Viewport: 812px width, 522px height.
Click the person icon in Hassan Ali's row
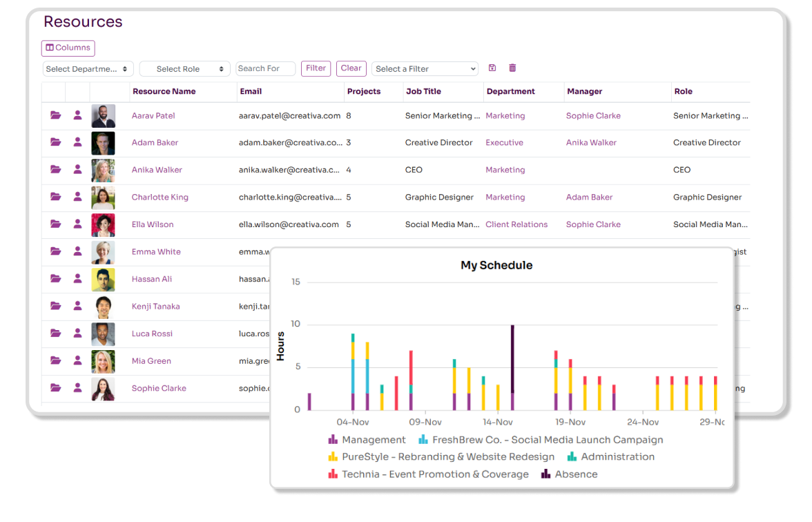[77, 279]
